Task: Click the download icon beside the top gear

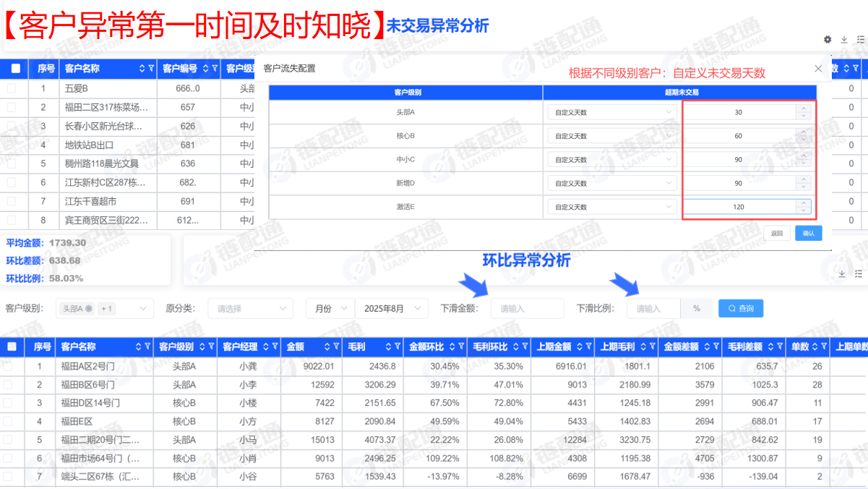Action: click(x=843, y=40)
